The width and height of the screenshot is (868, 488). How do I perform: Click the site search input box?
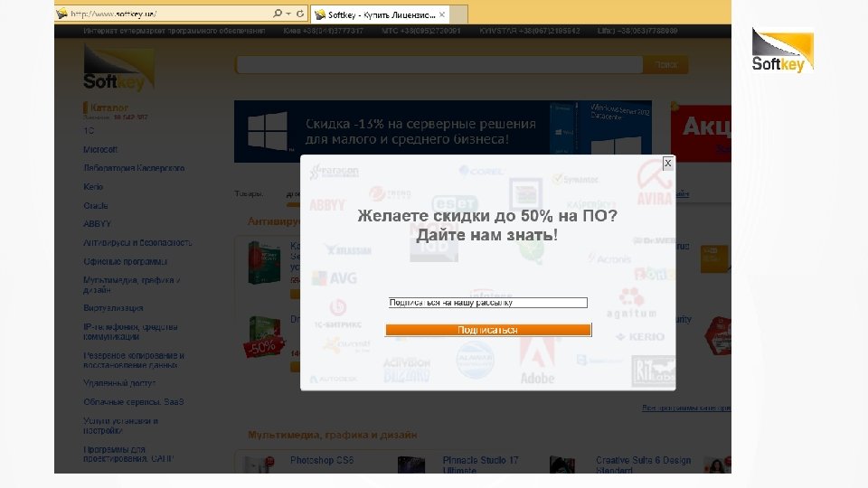click(439, 65)
